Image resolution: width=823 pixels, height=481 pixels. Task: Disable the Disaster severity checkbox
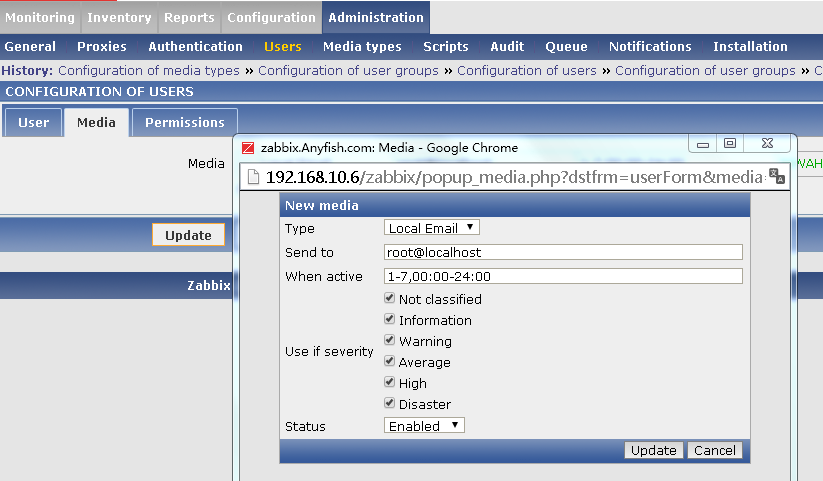tap(389, 403)
